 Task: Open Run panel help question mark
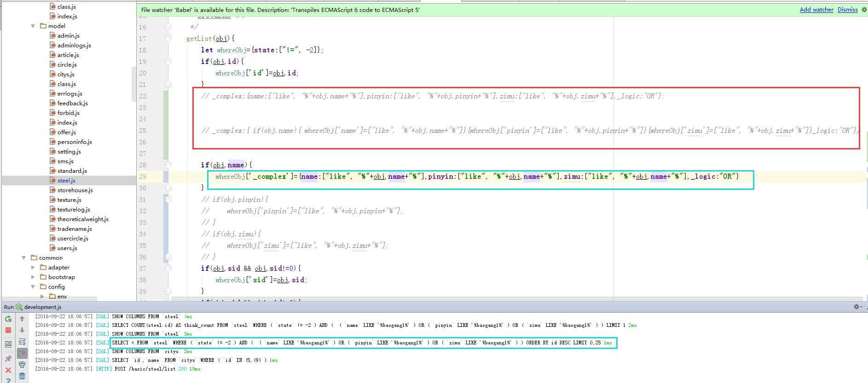tap(8, 380)
